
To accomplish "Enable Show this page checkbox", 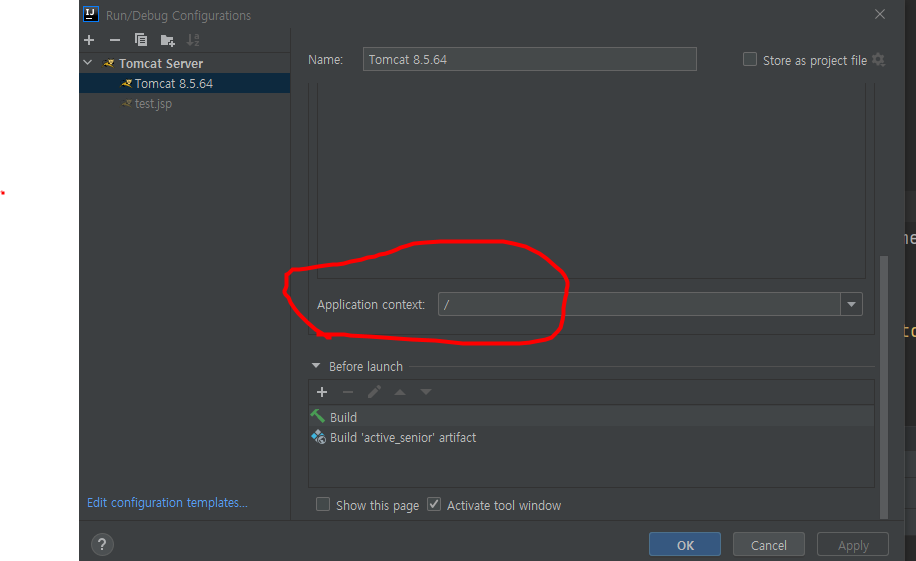I will [323, 504].
